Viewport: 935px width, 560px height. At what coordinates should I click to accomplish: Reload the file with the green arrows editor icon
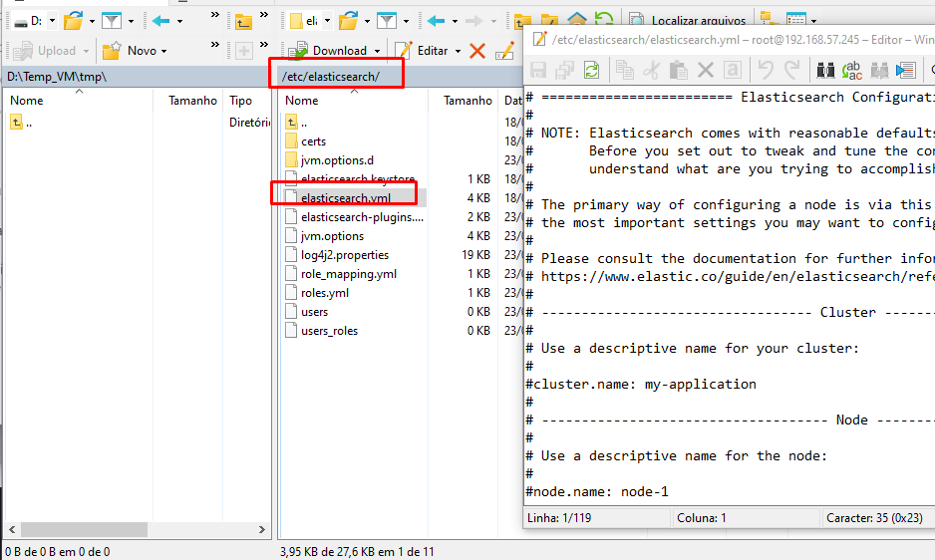click(591, 70)
